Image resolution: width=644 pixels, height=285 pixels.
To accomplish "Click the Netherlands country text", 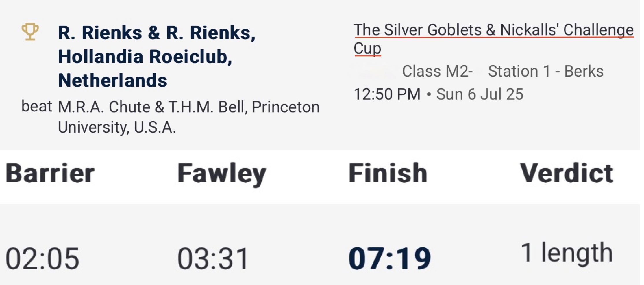I will click(112, 80).
